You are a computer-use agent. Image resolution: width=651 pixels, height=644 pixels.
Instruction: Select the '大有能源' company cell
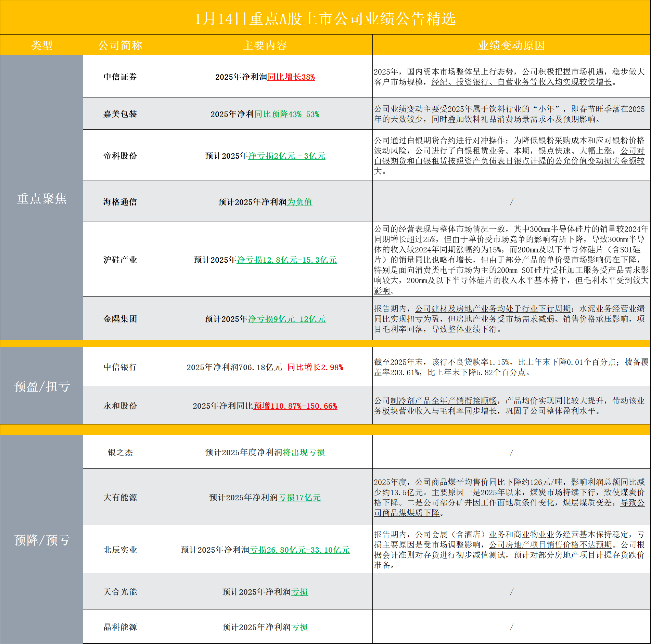click(x=120, y=497)
